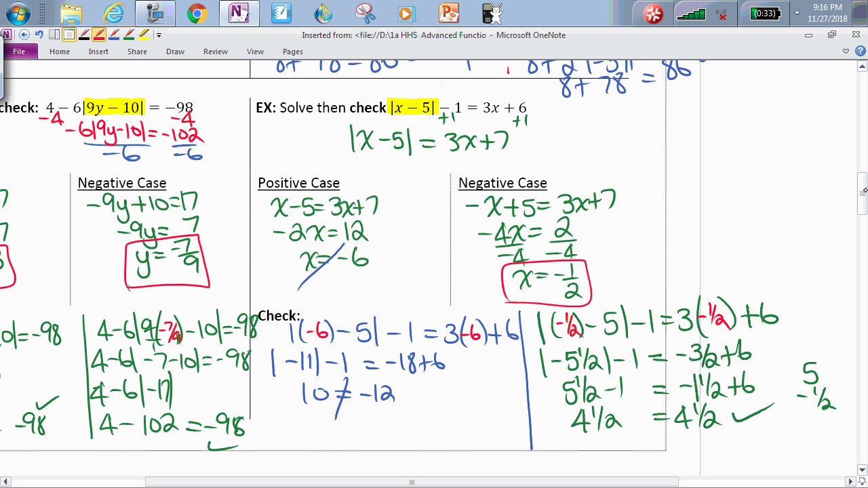Switch to the Insert ribbon tab

(98, 52)
